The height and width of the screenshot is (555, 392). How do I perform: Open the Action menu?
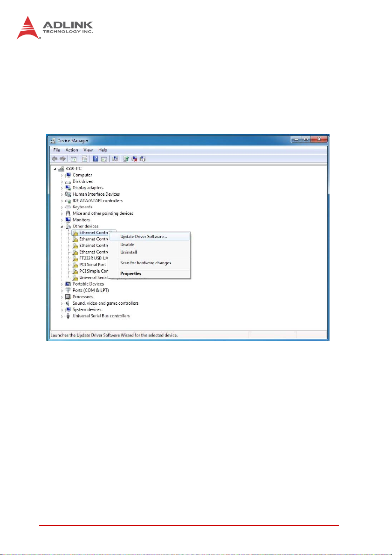click(x=71, y=150)
